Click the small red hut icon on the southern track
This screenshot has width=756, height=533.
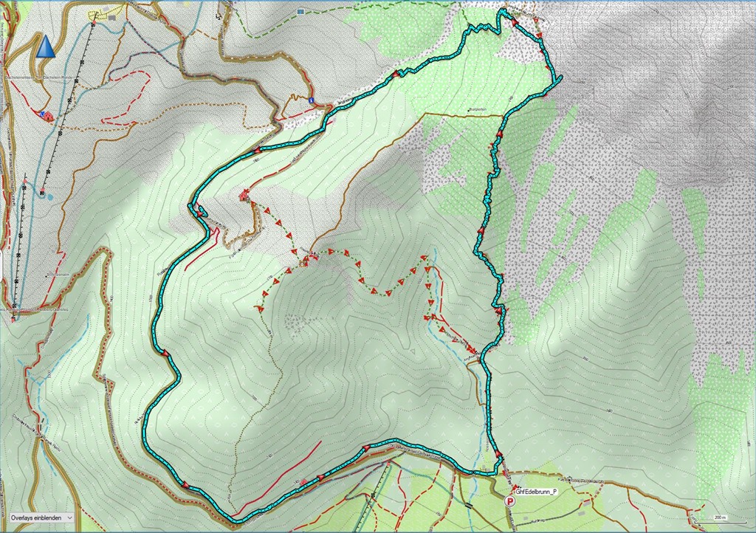(304, 482)
